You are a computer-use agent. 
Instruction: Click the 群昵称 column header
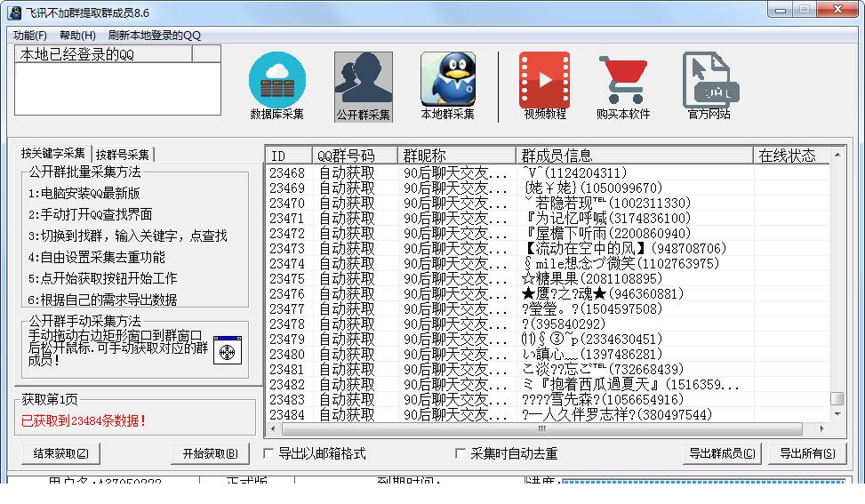point(456,156)
